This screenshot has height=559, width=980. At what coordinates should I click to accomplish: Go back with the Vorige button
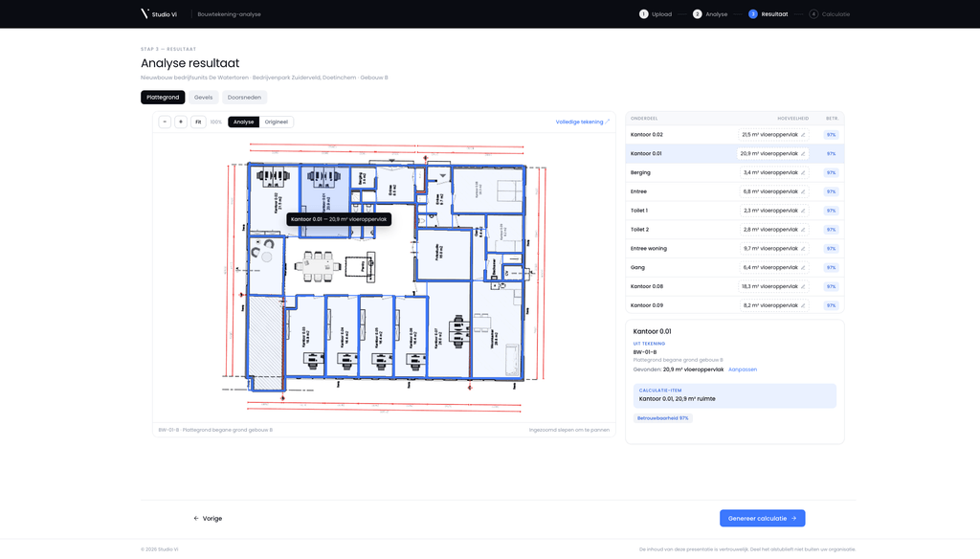click(208, 519)
